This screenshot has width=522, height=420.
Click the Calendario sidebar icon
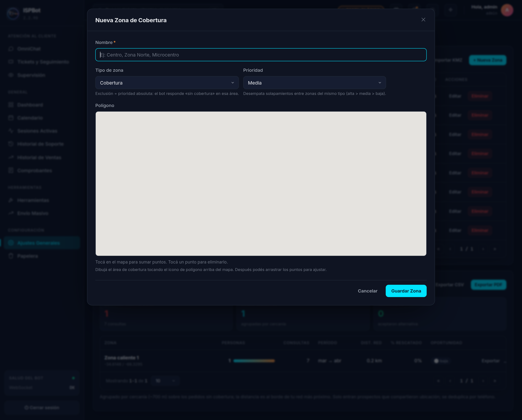point(11,118)
